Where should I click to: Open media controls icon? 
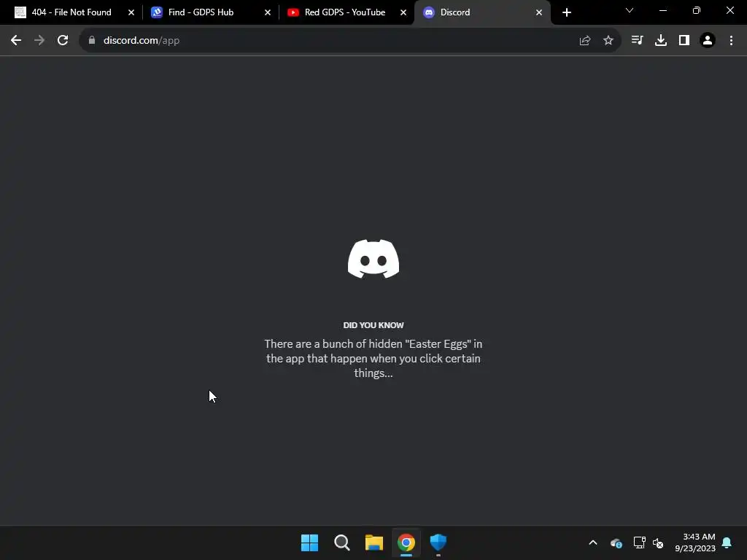click(x=637, y=41)
